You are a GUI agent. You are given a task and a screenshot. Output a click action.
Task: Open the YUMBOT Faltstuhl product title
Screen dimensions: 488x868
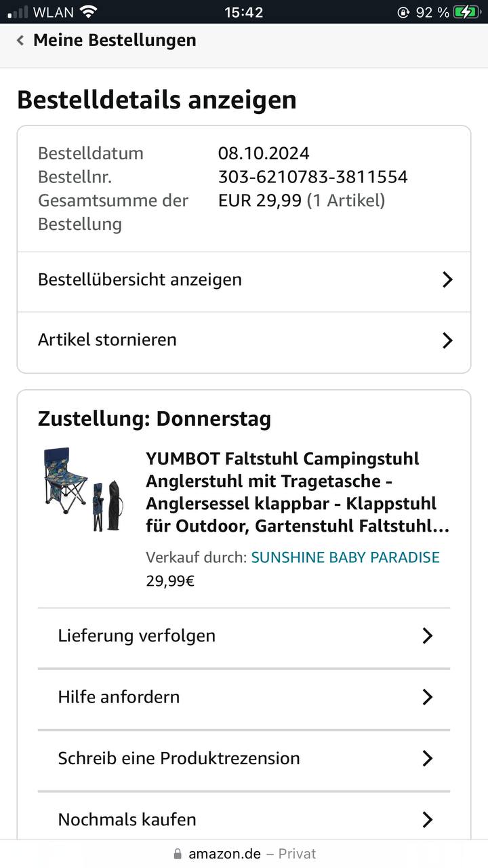coord(297,492)
